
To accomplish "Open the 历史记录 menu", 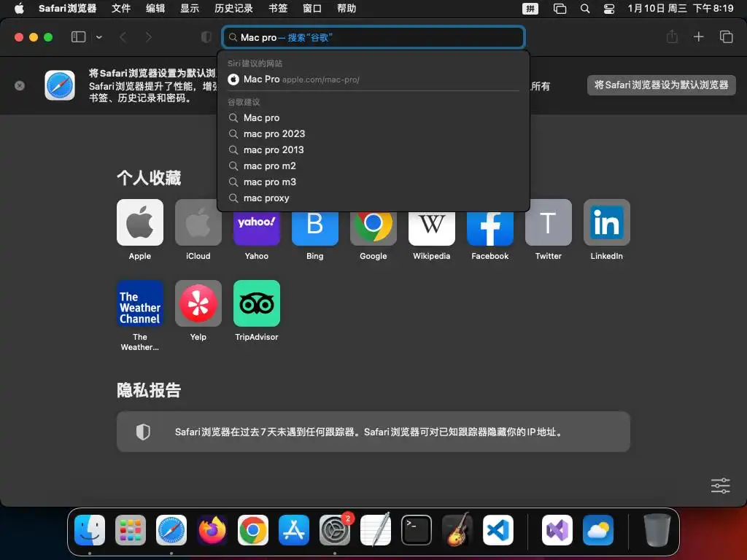I will tap(233, 8).
